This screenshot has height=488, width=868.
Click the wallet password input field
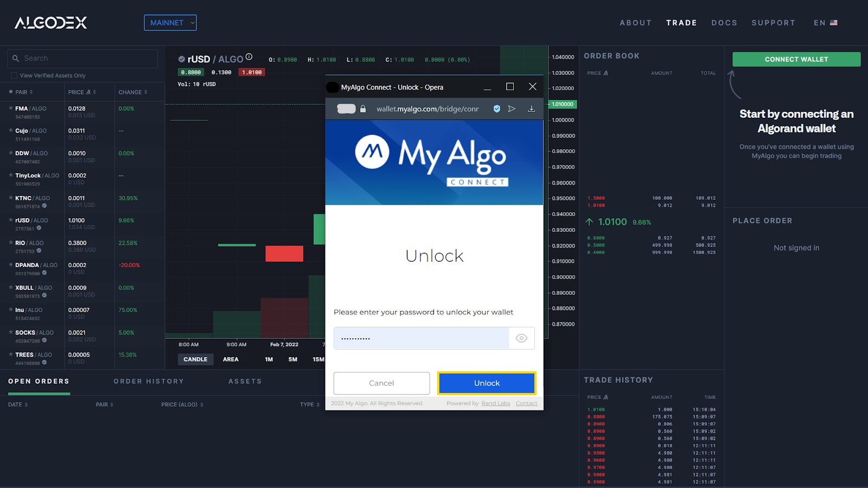click(421, 338)
